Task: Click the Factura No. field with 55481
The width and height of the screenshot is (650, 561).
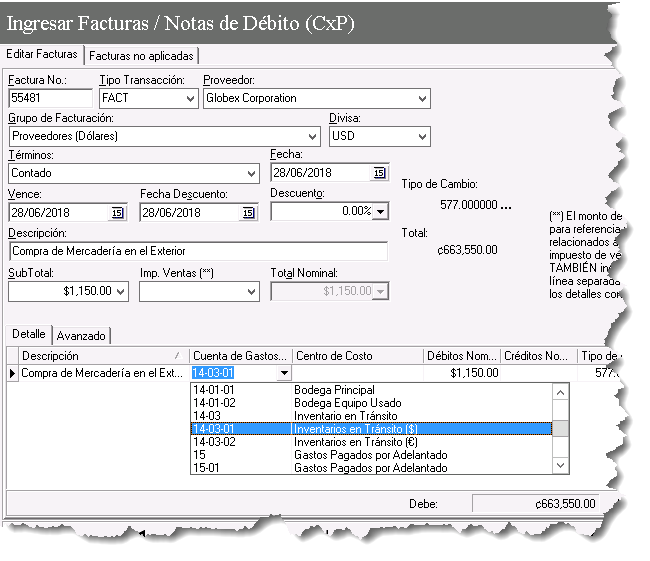Action: [50, 98]
